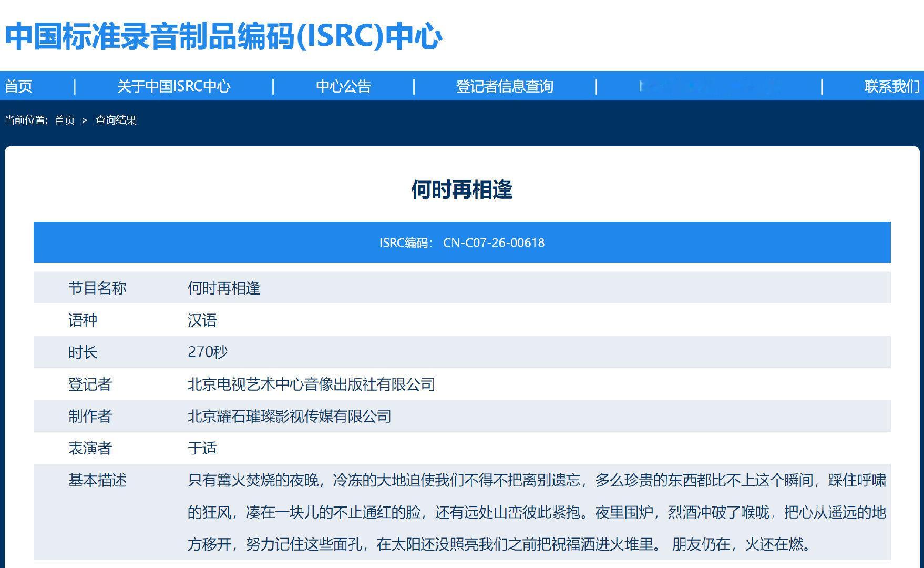This screenshot has width=924, height=568.
Task: Click 北京耀石璀璨影视传媒有限公司
Action: 290,416
